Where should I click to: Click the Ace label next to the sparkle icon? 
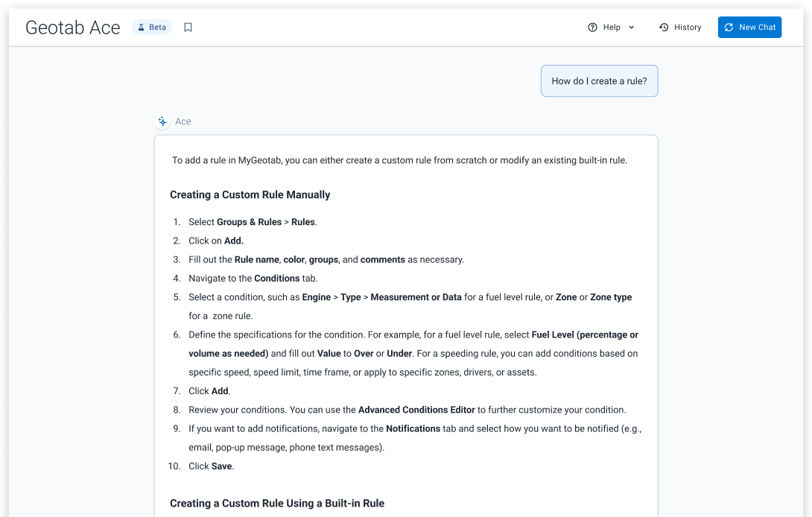coord(183,121)
